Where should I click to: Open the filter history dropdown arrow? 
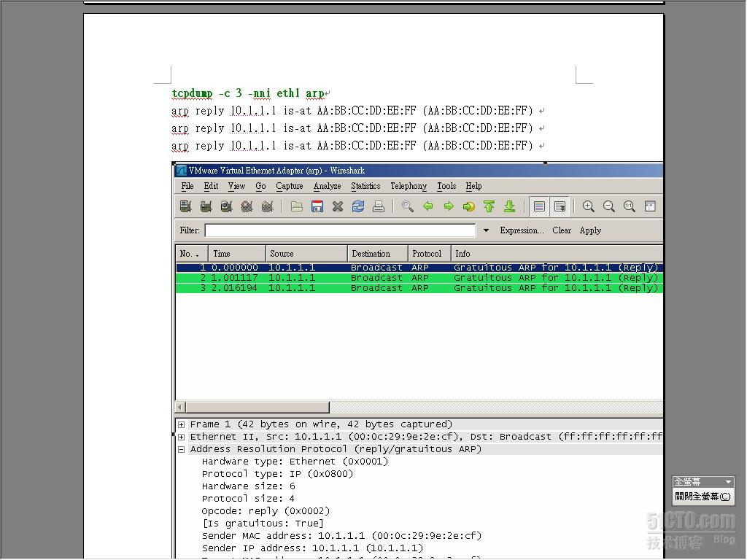click(486, 230)
